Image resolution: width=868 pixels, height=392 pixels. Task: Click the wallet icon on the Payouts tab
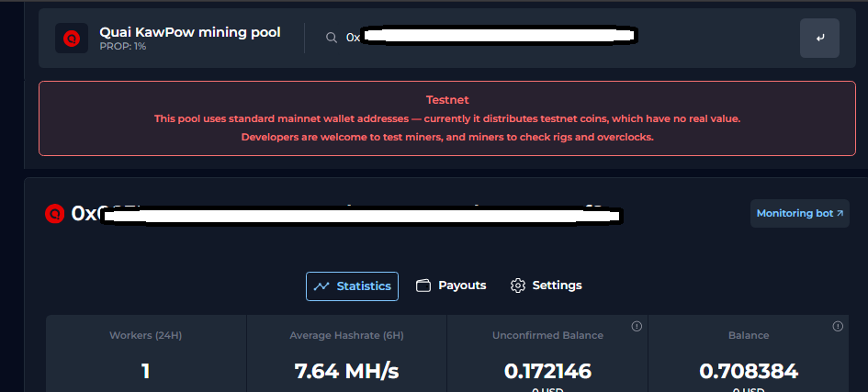(x=423, y=286)
